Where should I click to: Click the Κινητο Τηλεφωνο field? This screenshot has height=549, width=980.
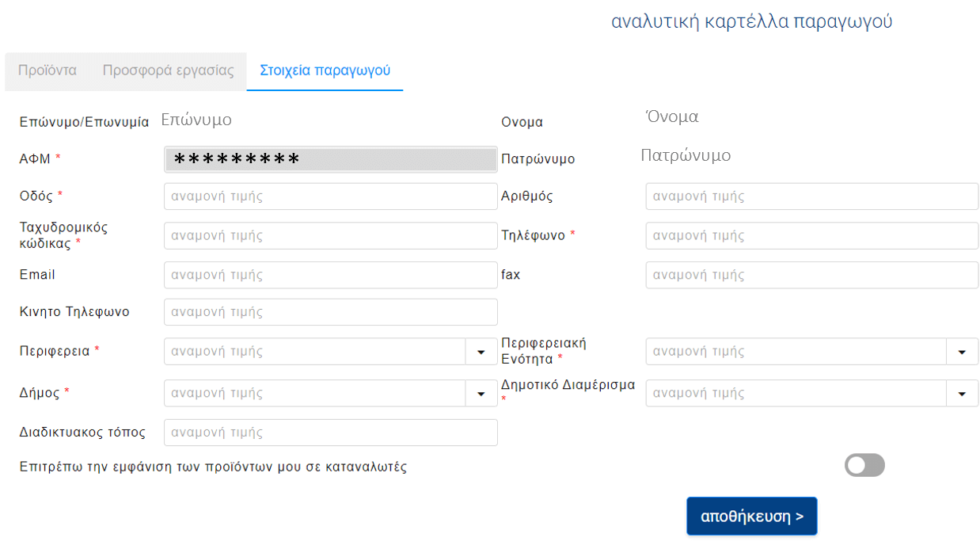coord(330,312)
